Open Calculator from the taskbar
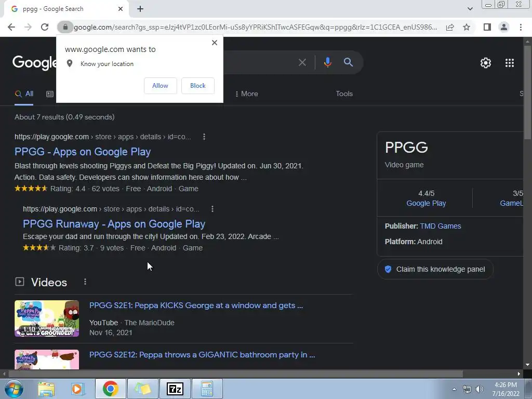The width and height of the screenshot is (532, 399). [207, 389]
